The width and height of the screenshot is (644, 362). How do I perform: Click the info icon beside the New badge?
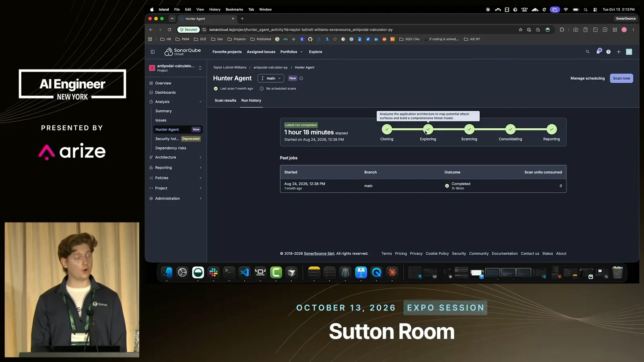tap(301, 78)
